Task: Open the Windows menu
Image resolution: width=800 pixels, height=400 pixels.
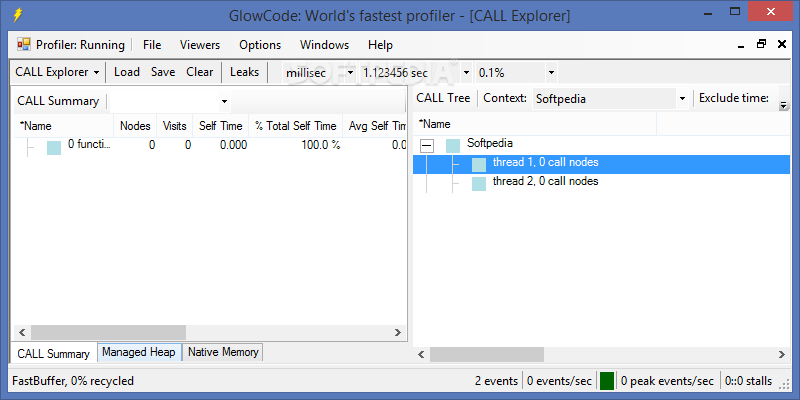Action: [x=324, y=45]
